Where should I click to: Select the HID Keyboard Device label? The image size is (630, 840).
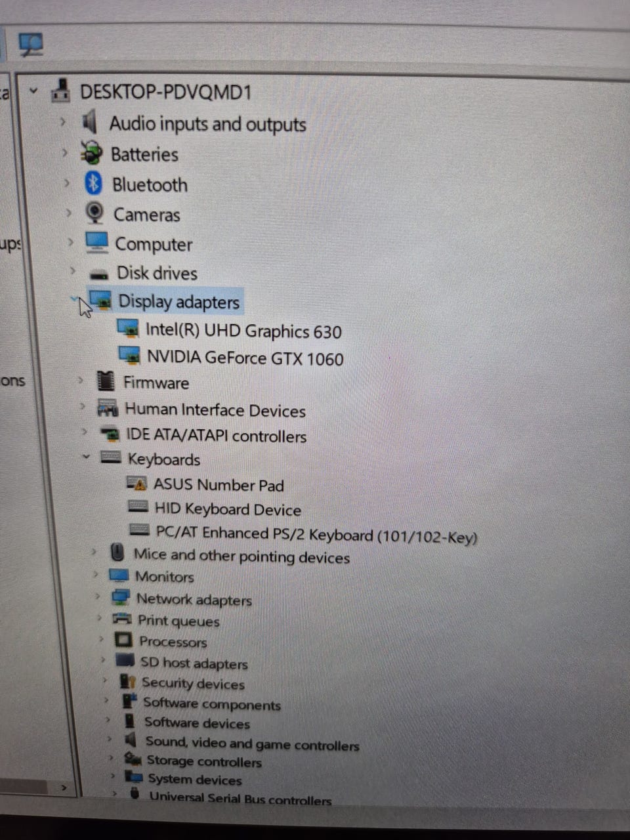[x=228, y=509]
